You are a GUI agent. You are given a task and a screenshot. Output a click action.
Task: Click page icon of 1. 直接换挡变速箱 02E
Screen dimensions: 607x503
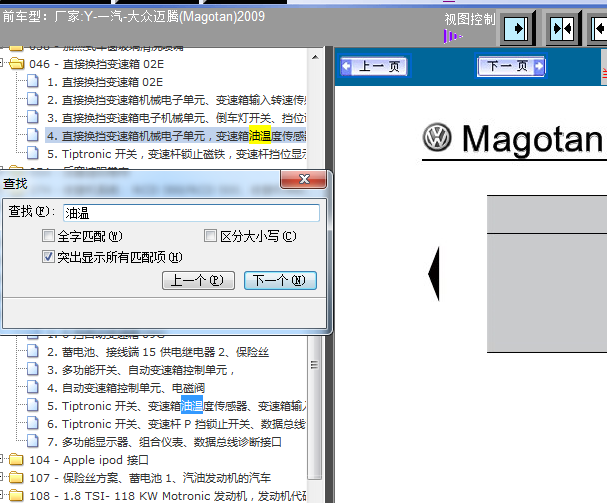[x=33, y=81]
